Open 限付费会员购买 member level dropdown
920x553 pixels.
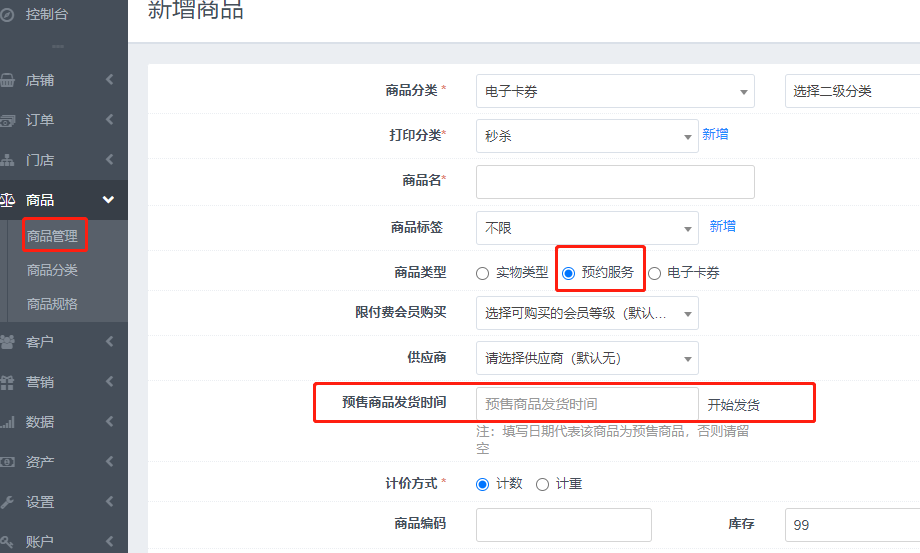(x=587, y=313)
